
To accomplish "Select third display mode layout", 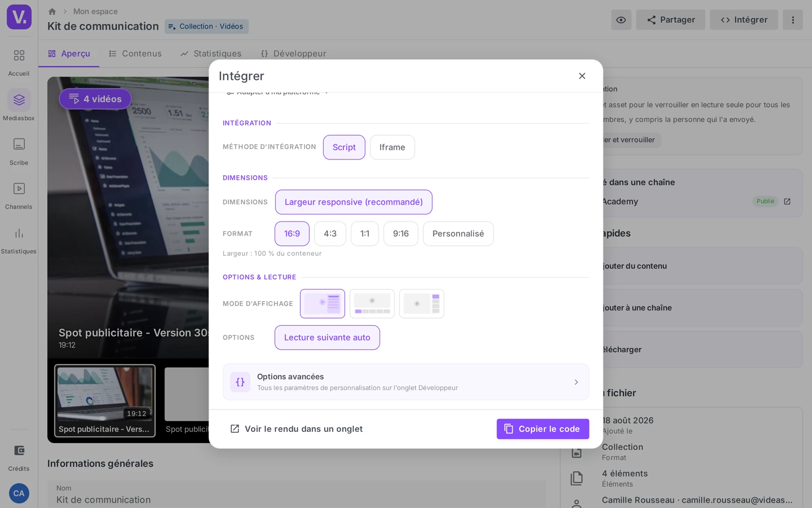I will click(x=422, y=304).
